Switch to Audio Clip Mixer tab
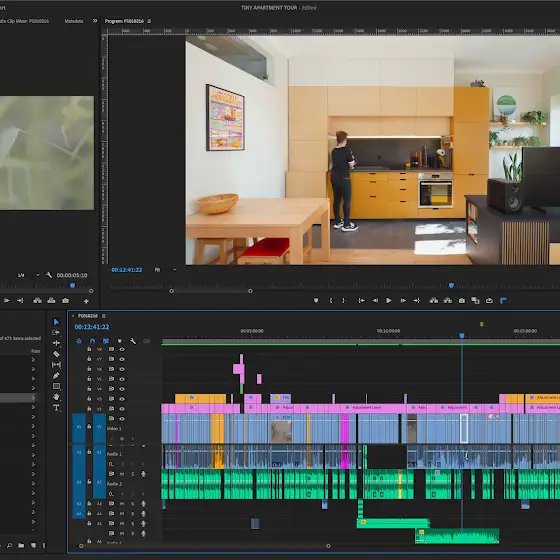This screenshot has height=560, width=560. 24,21
